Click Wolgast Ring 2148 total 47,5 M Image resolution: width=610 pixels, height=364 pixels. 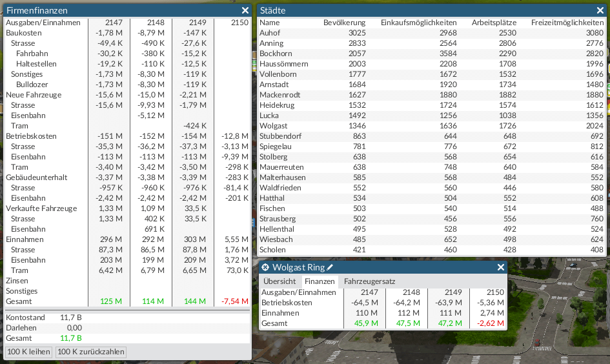coord(408,323)
